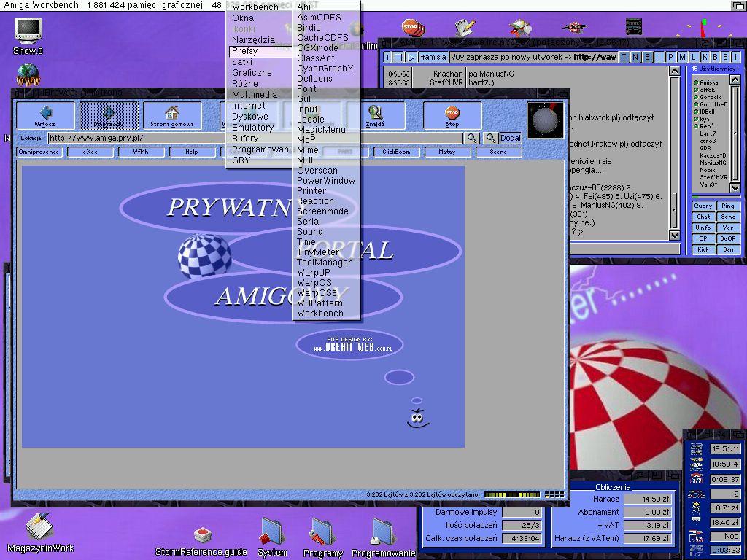
Task: Toggle AmIRC channel mode E
Action: (725, 57)
